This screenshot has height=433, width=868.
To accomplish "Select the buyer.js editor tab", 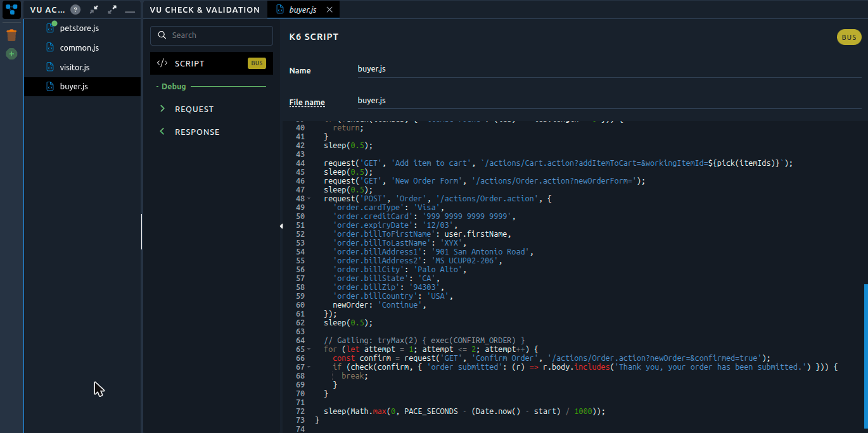I will (x=303, y=9).
